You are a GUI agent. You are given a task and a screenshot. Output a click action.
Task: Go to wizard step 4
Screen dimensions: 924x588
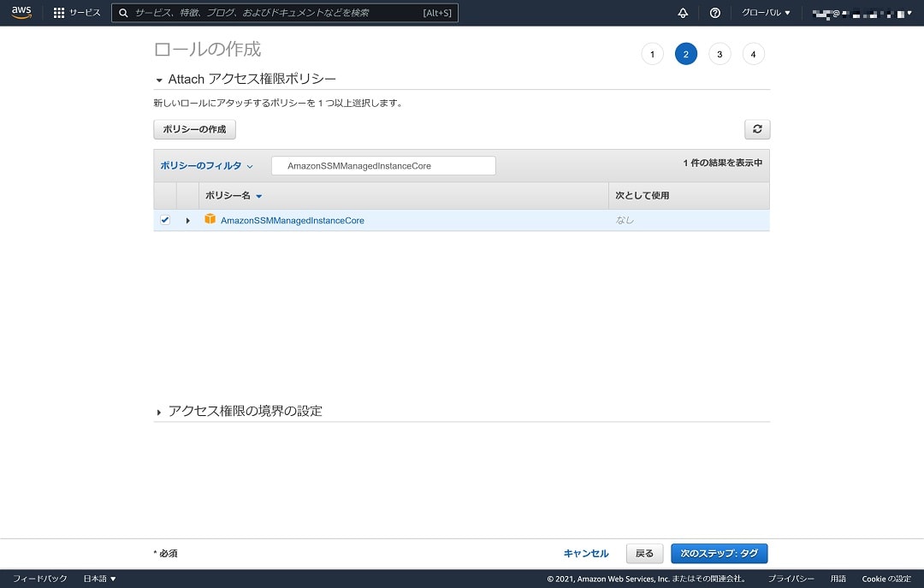coord(753,54)
